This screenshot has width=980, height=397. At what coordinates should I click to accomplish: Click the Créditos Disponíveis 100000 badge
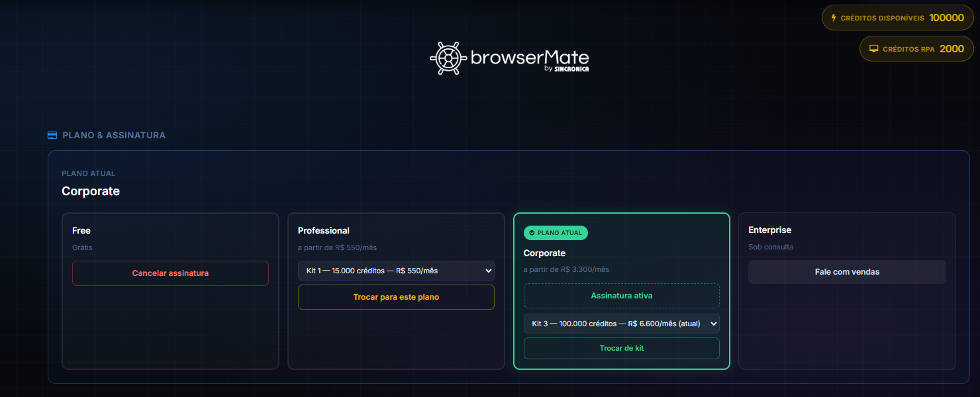898,18
